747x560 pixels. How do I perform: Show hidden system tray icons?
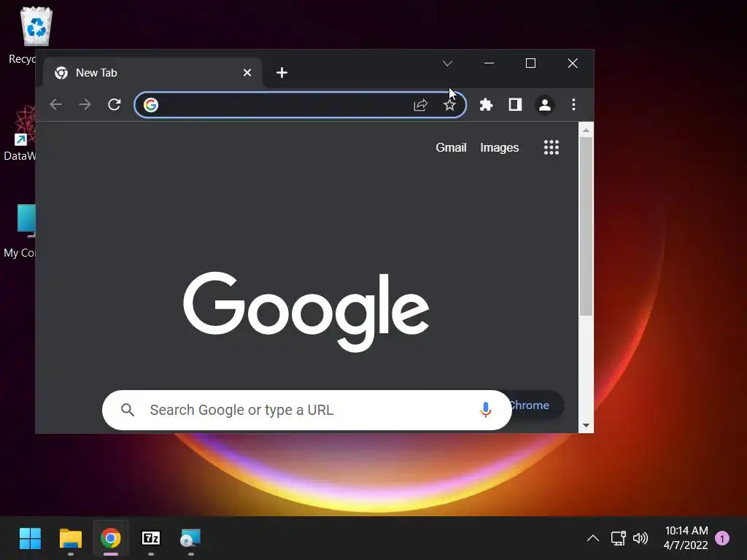click(592, 539)
